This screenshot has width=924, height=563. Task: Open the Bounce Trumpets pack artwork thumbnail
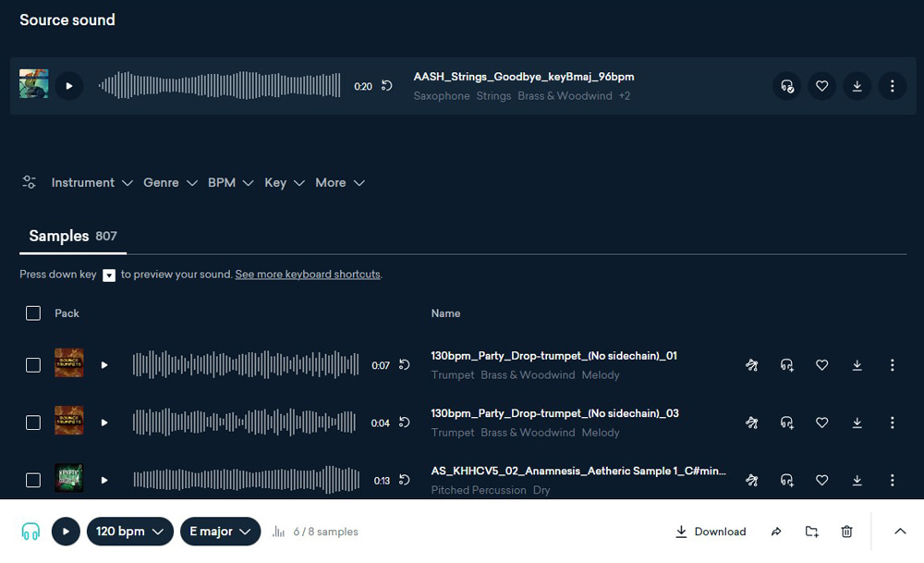(69, 364)
